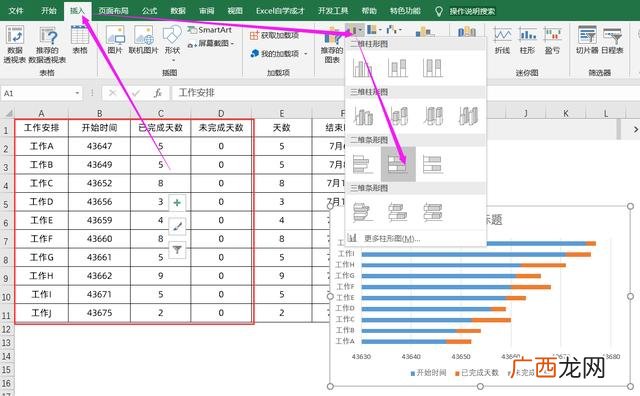The image size is (640, 396).
Task: Insert a 折线 line sparkline
Action: click(502, 40)
